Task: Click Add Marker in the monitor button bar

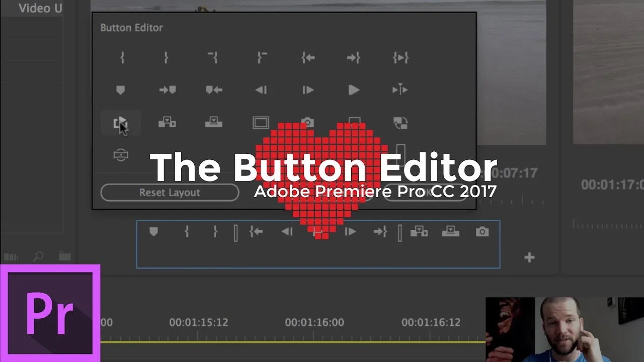Action: coord(154,231)
